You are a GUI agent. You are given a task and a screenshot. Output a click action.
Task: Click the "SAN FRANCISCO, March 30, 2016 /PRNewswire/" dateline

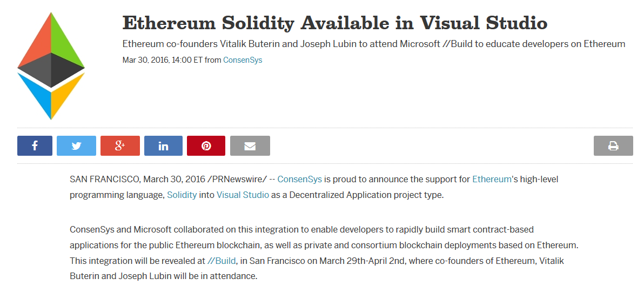point(169,180)
